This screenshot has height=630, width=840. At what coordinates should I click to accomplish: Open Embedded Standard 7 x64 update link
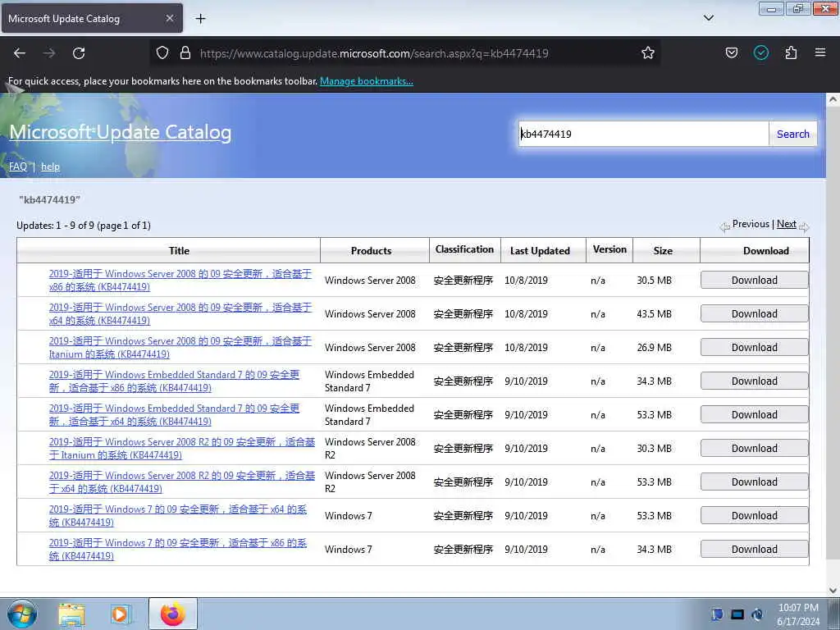pyautogui.click(x=174, y=414)
